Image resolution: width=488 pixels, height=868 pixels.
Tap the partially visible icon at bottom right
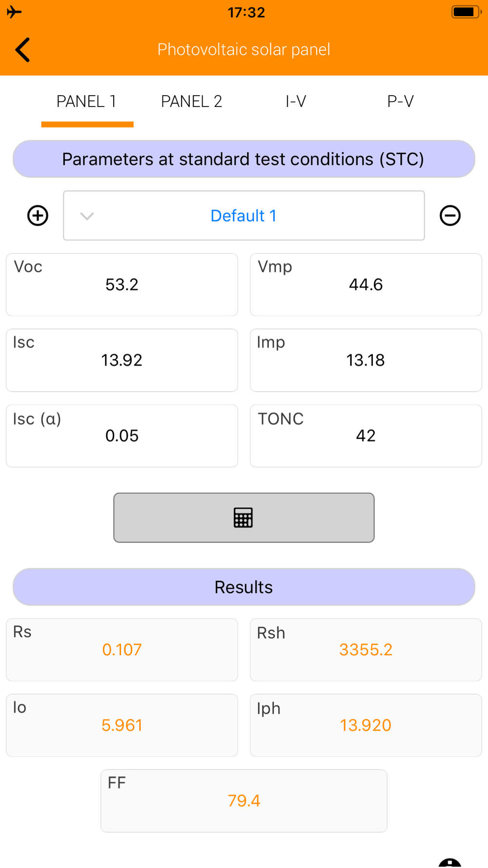(x=450, y=863)
